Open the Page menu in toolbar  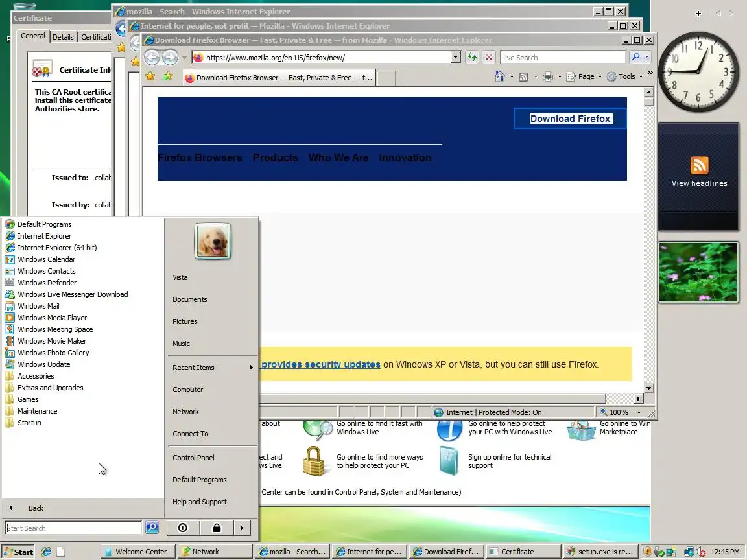coord(584,76)
